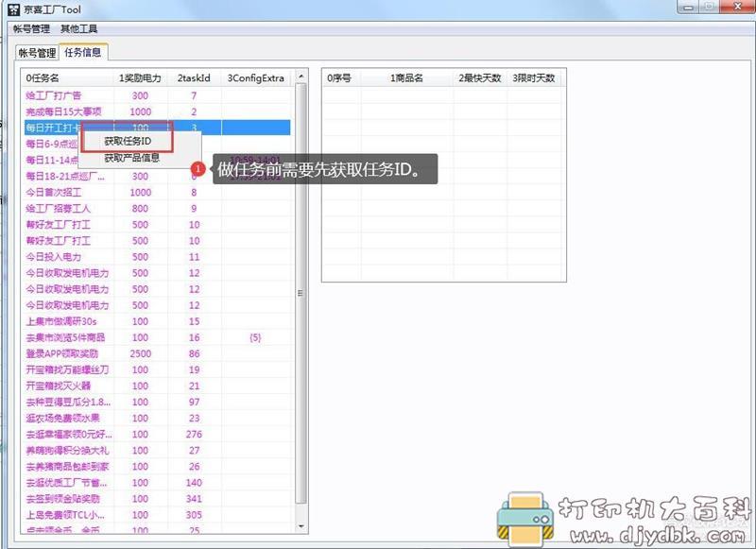Select the 每日18-21点巡厂 task row

pyautogui.click(x=156, y=177)
